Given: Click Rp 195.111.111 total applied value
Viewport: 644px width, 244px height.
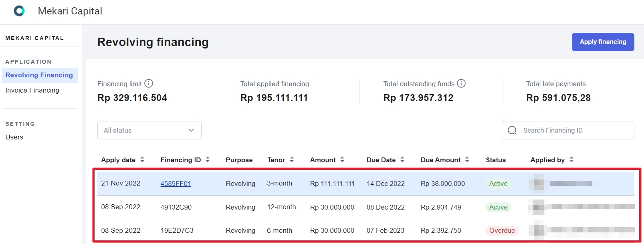Looking at the screenshot, I should [274, 98].
